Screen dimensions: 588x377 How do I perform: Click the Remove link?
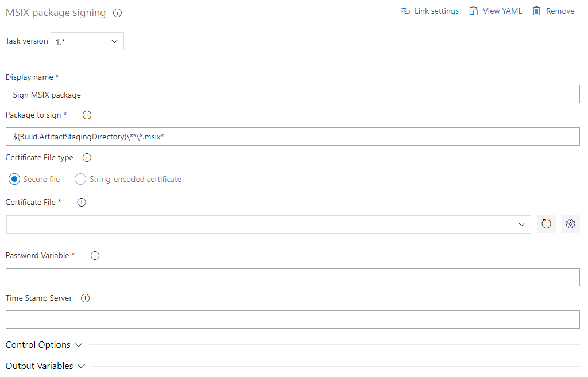[x=554, y=11]
